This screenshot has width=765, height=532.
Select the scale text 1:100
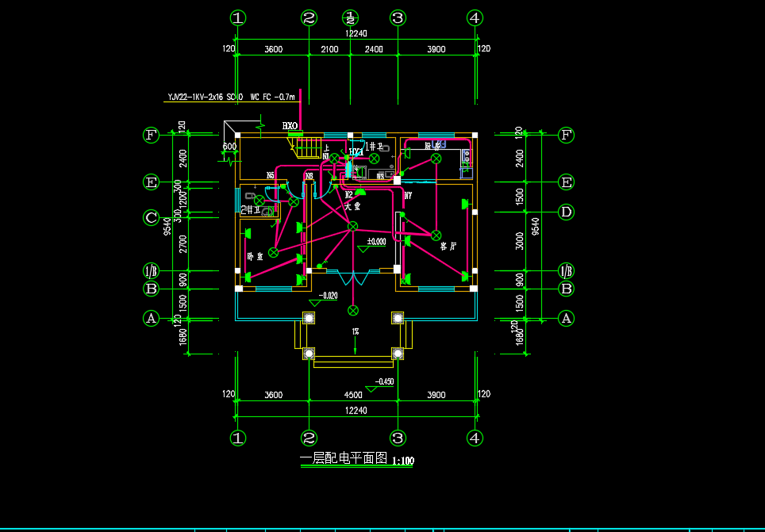pos(403,461)
